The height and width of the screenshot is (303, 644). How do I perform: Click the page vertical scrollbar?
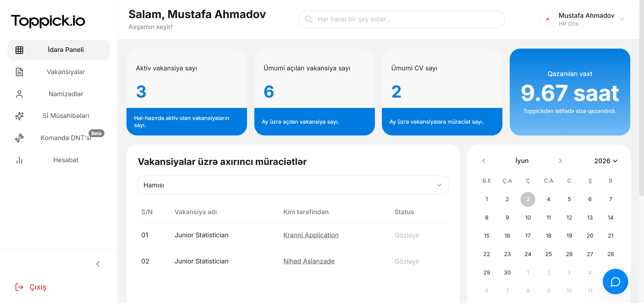[x=641, y=98]
